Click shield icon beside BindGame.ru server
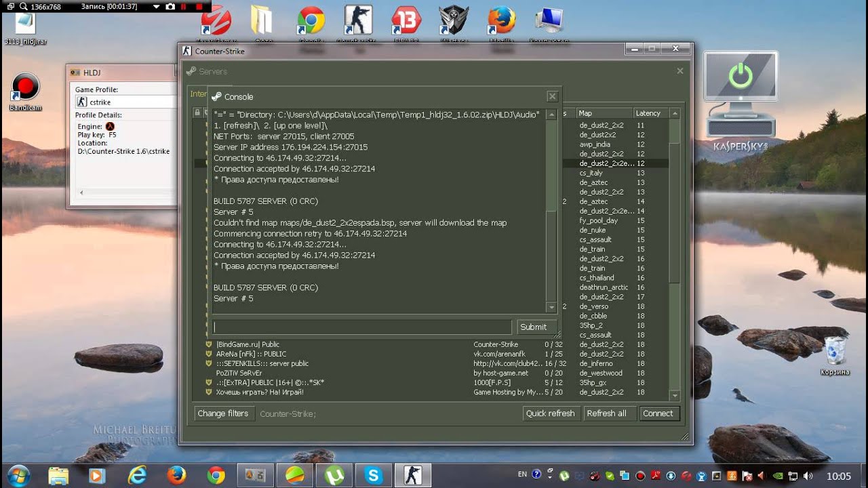The width and height of the screenshot is (868, 488). pyautogui.click(x=209, y=344)
